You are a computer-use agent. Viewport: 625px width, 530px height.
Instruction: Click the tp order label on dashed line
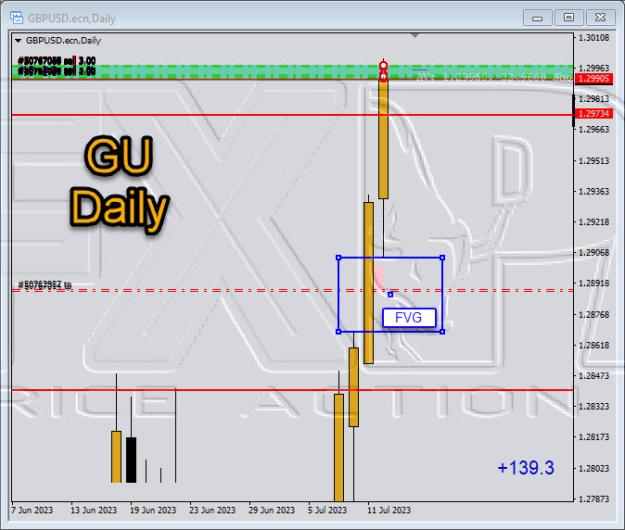pyautogui.click(x=45, y=285)
